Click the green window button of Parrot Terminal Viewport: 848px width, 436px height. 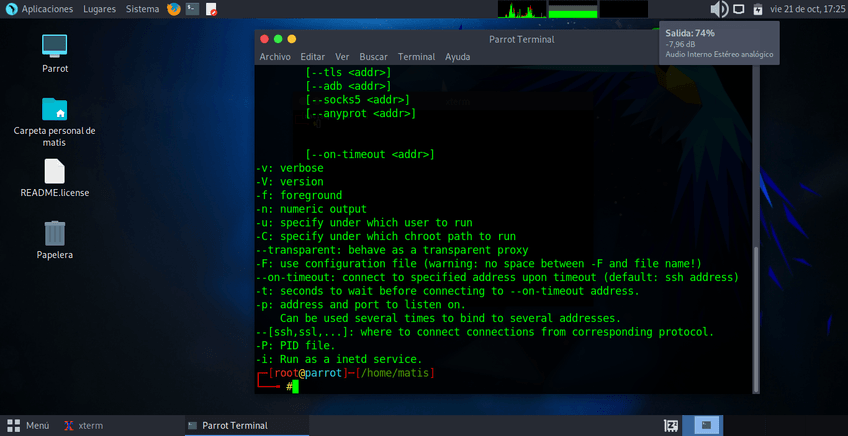[x=278, y=39]
